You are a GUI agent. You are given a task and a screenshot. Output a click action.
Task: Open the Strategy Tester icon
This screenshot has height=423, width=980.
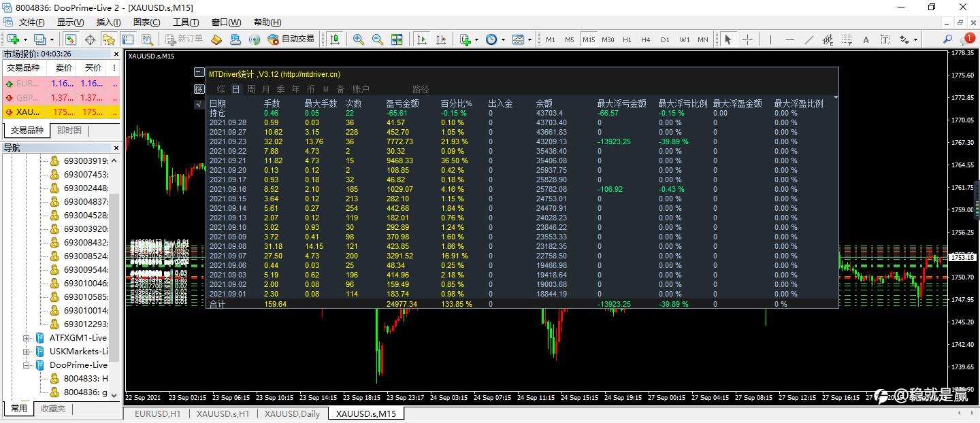[147, 39]
